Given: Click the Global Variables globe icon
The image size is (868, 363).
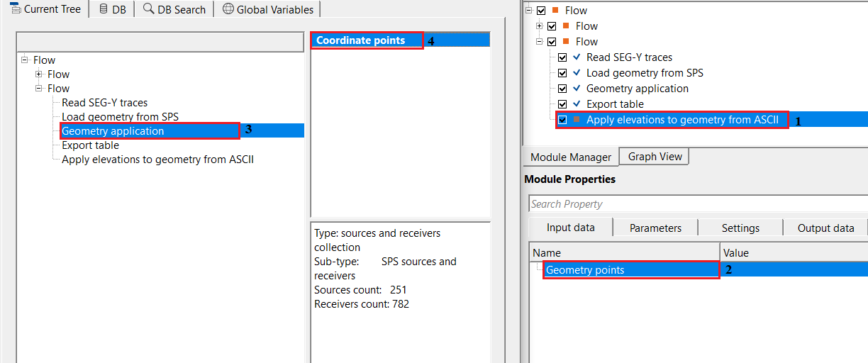Looking at the screenshot, I should click(228, 9).
